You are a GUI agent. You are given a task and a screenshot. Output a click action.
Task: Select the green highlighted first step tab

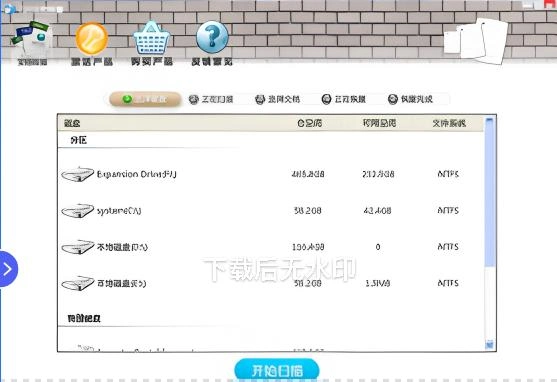click(145, 99)
